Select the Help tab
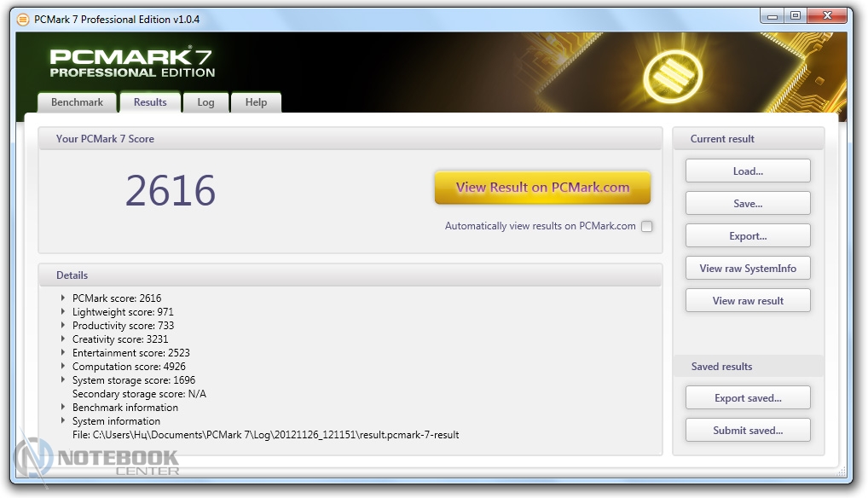This screenshot has height=498, width=868. (256, 102)
